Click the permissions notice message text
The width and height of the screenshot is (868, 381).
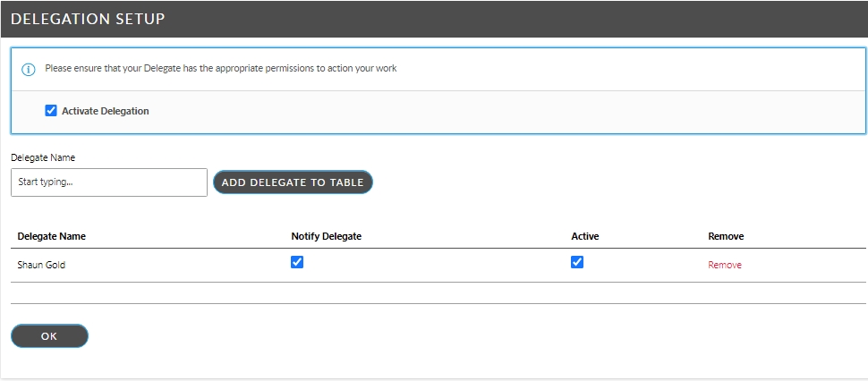220,68
